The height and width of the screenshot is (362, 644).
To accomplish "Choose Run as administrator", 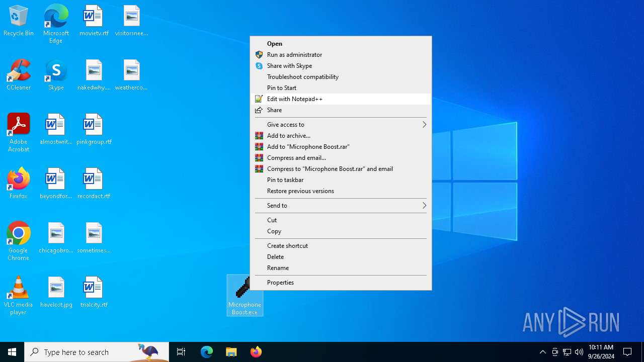I will coord(341,55).
